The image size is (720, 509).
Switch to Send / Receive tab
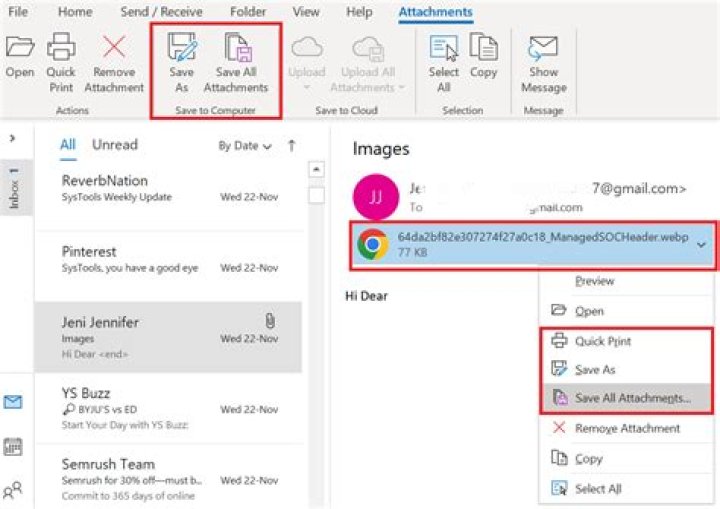[x=161, y=11]
